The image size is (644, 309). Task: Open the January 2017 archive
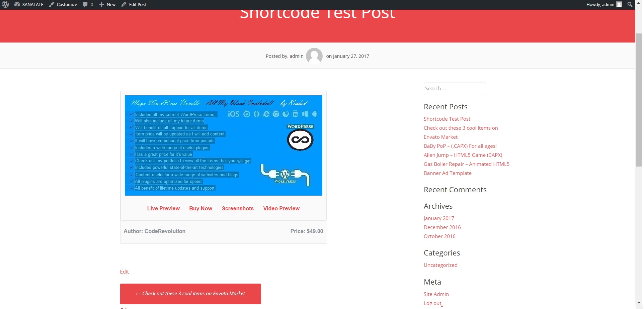pos(439,218)
